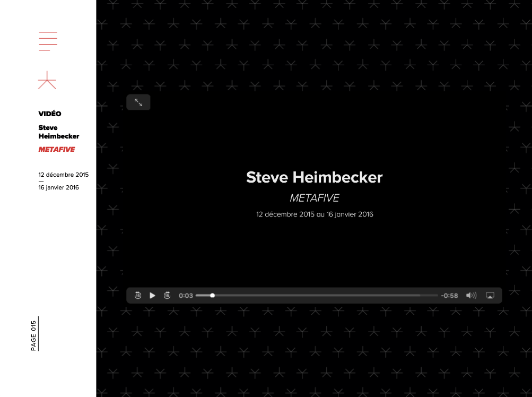This screenshot has height=397, width=532.
Task: Skip forward 15 seconds in video
Action: (167, 296)
